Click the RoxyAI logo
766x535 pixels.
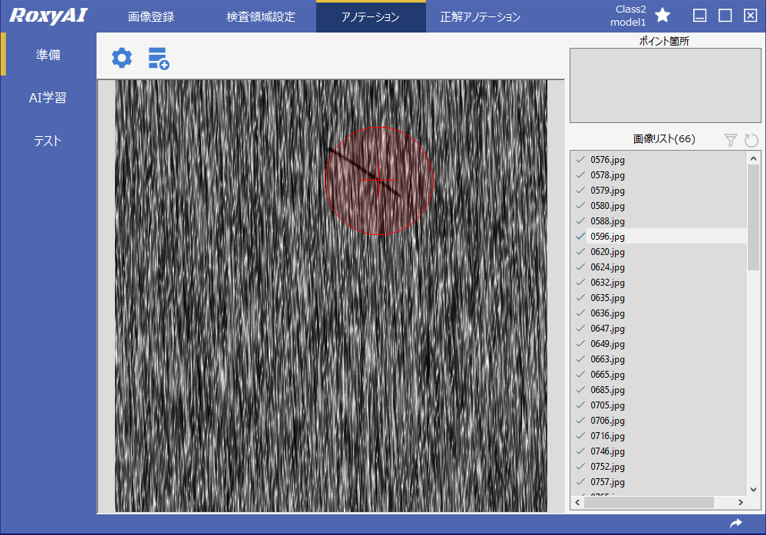48,16
